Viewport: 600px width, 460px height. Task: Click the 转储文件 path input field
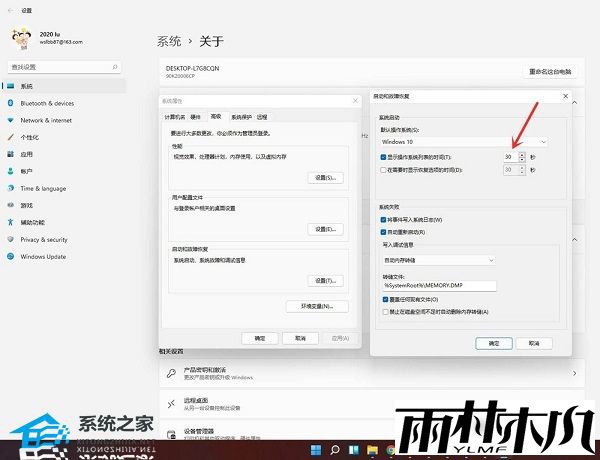(438, 285)
